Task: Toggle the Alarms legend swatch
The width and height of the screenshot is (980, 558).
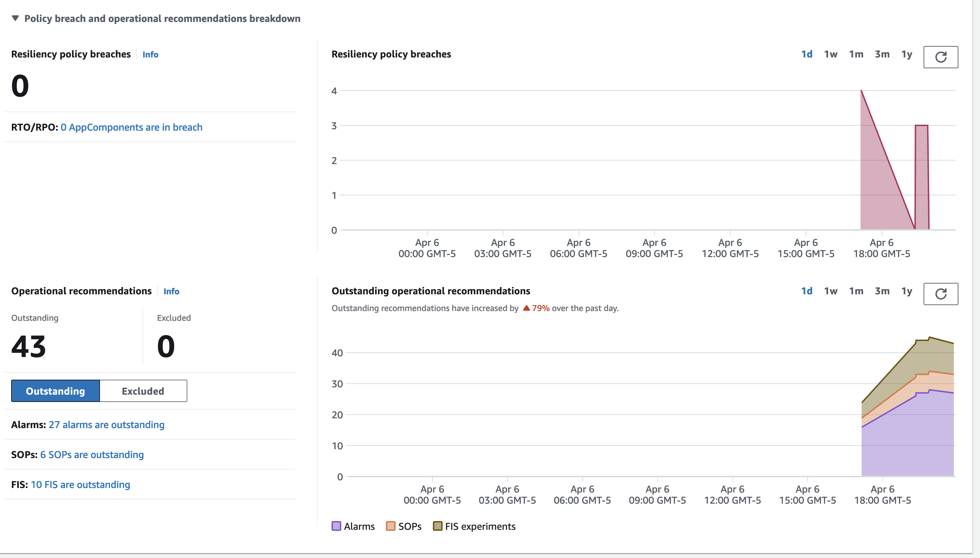Action: point(336,526)
